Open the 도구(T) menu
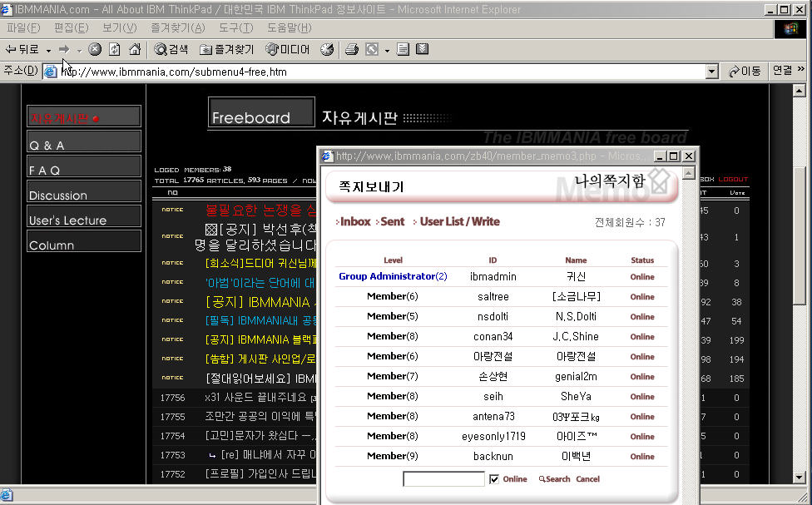This screenshot has height=505, width=812. 235,28
